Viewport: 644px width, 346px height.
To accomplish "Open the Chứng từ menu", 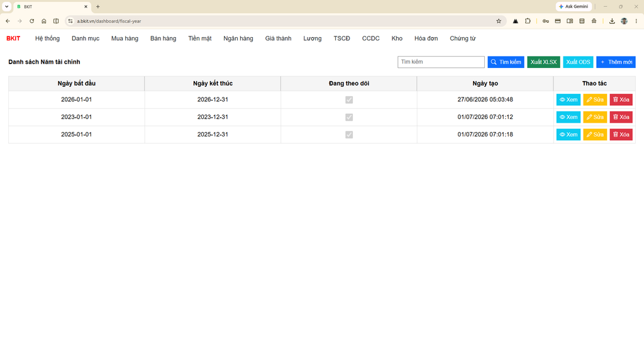I will click(x=462, y=38).
